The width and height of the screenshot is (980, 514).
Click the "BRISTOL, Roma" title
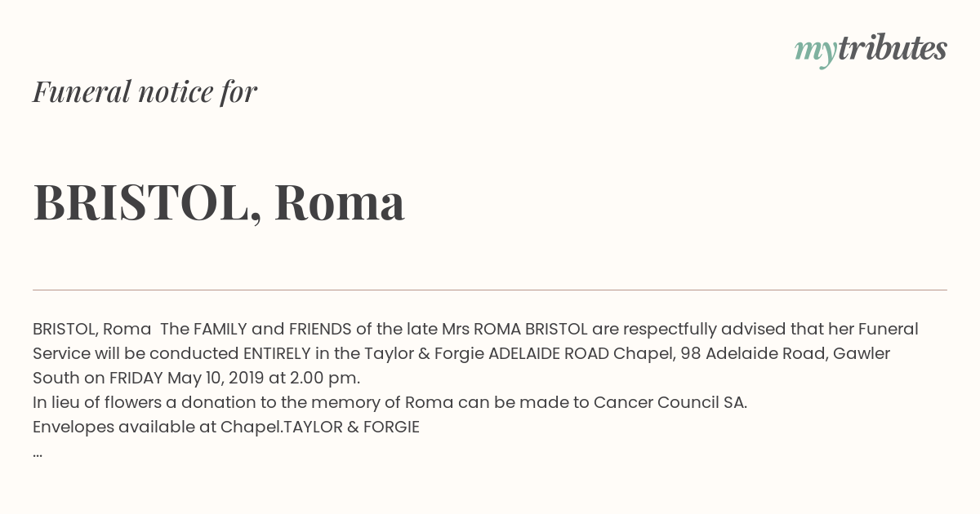(219, 202)
